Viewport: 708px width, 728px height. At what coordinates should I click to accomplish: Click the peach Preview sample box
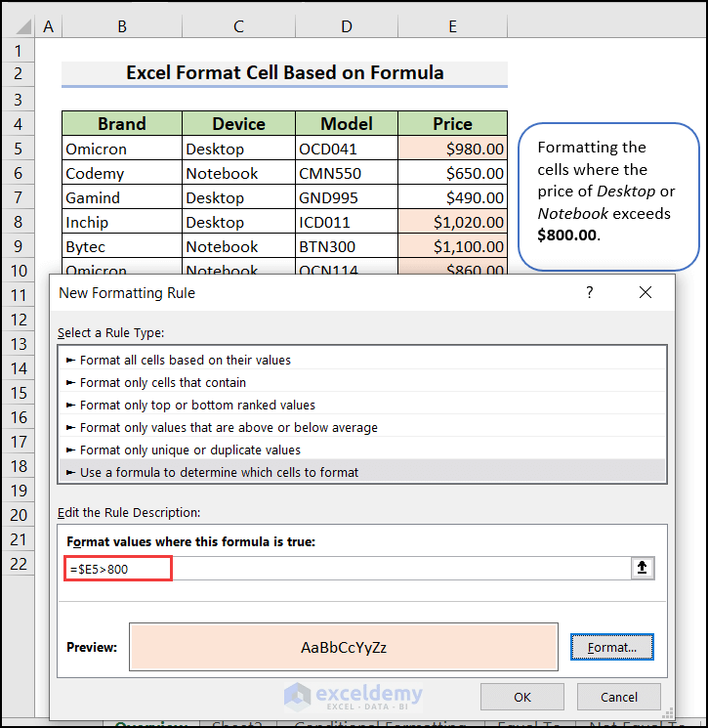point(344,647)
